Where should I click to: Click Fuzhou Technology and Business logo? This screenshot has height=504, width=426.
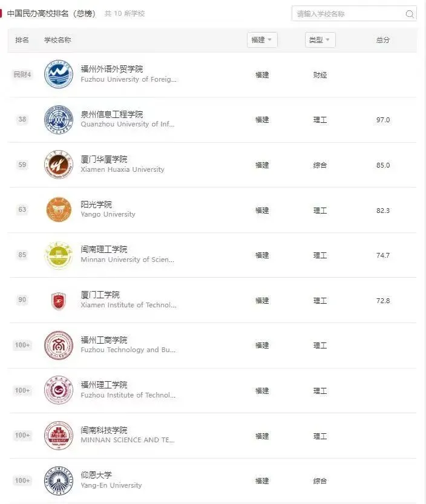tap(59, 345)
